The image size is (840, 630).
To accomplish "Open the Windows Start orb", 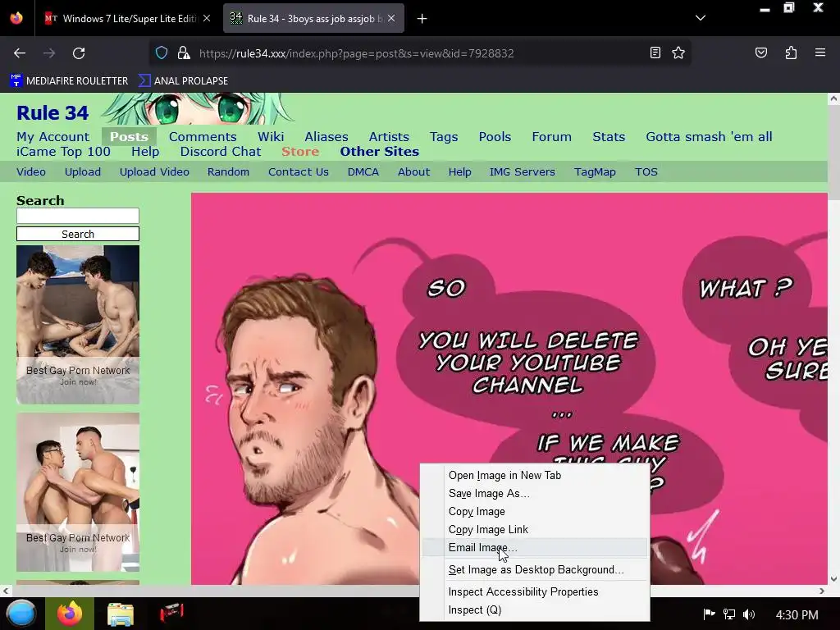I will (22, 614).
